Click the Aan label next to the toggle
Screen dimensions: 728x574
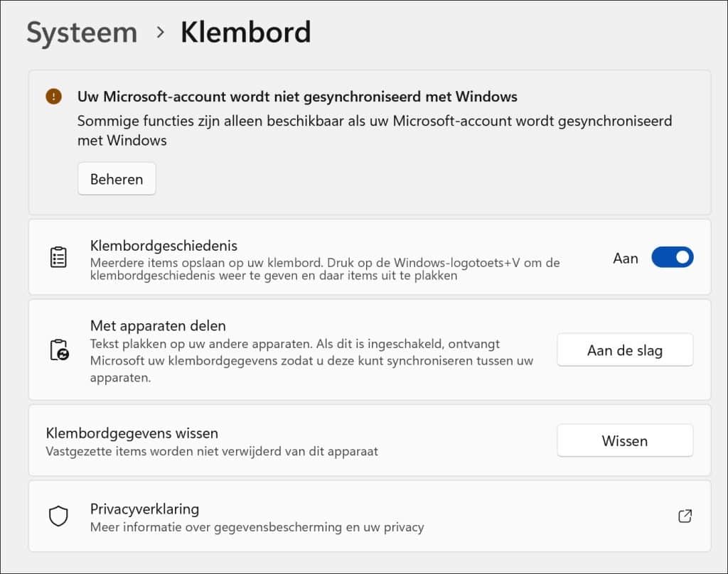pyautogui.click(x=625, y=259)
